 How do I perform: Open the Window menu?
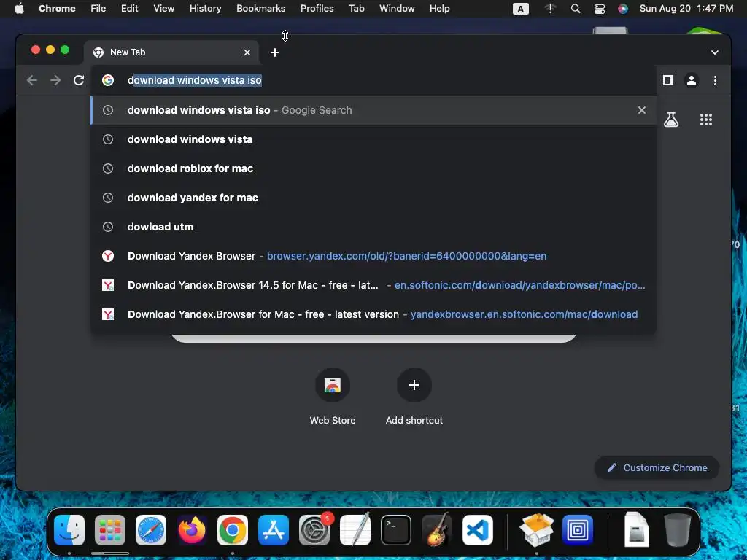click(x=397, y=9)
